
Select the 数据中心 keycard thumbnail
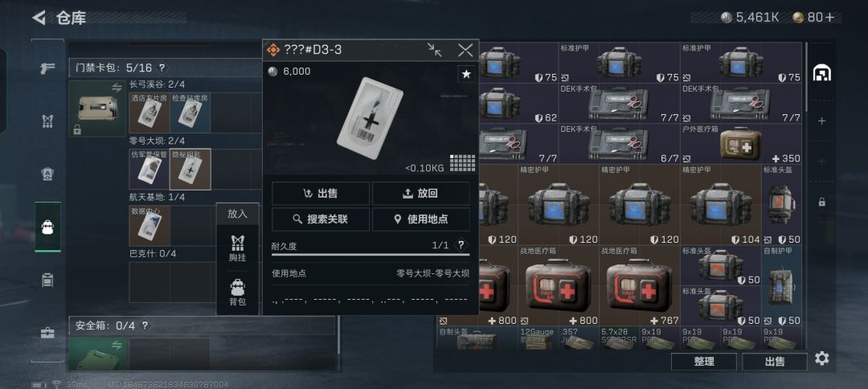click(149, 226)
